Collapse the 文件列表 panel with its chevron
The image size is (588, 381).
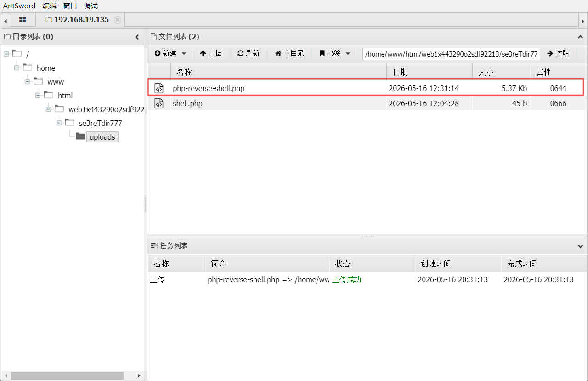click(580, 37)
